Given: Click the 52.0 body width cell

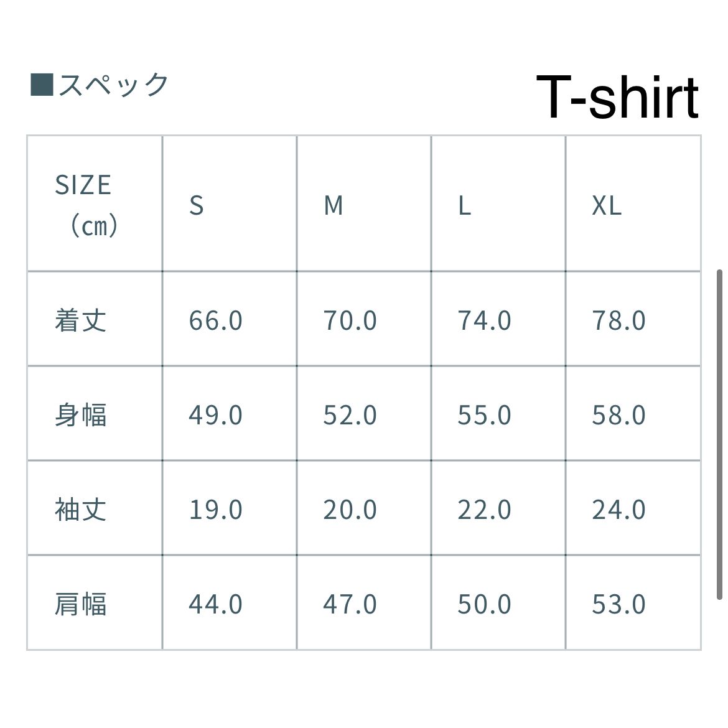Looking at the screenshot, I should point(350,415).
